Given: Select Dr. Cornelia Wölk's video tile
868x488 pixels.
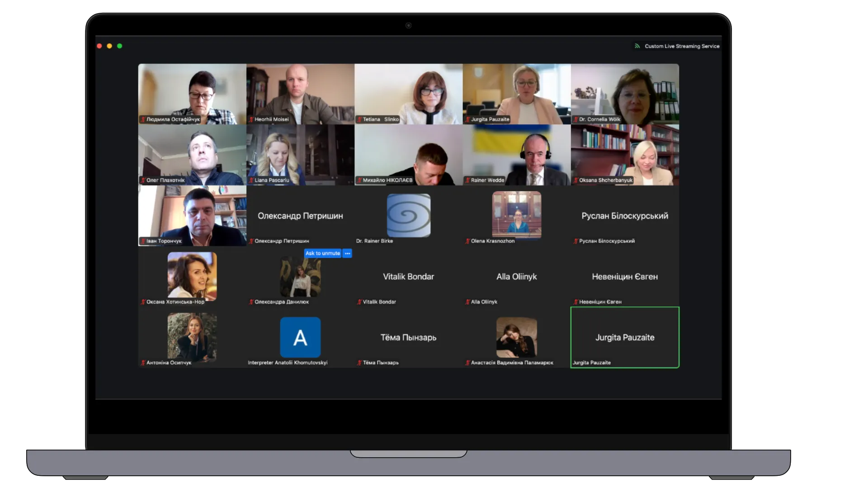Looking at the screenshot, I should point(625,94).
